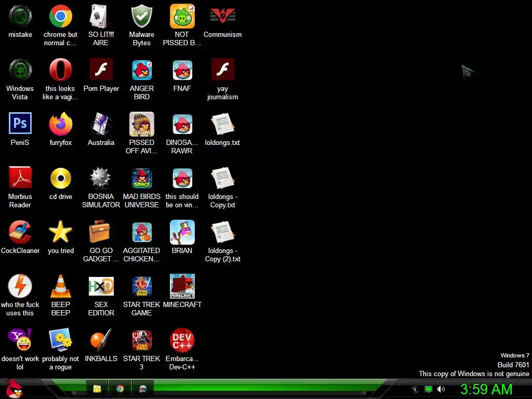Screen dimensions: 532x399
Task: Open the 'mistake' desktop icon
Action: pos(20,16)
